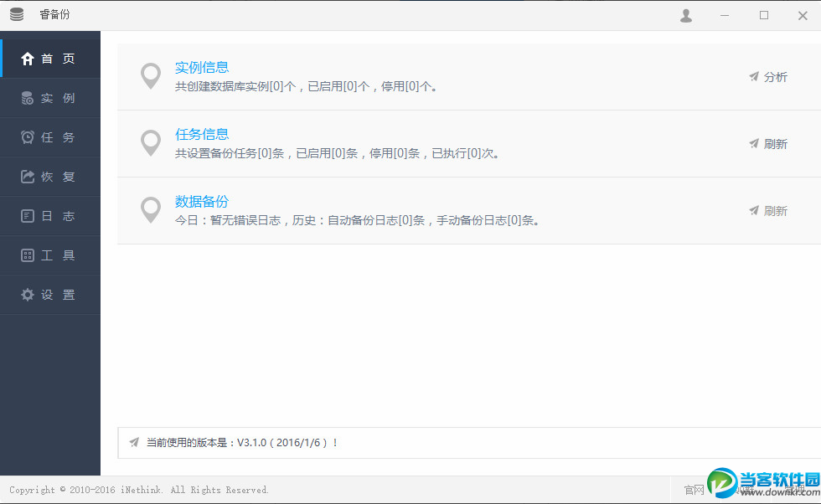Open the 任务信息 link

(x=202, y=134)
